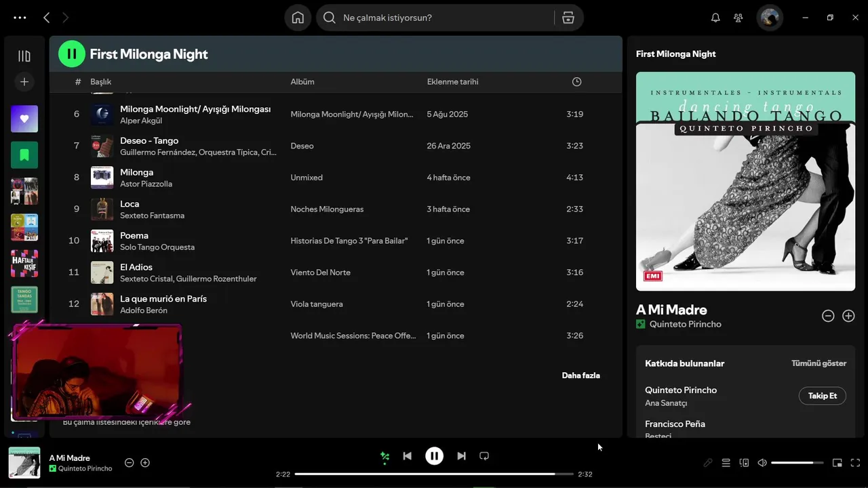Open the Home page
868x488 pixels.
click(x=298, y=18)
